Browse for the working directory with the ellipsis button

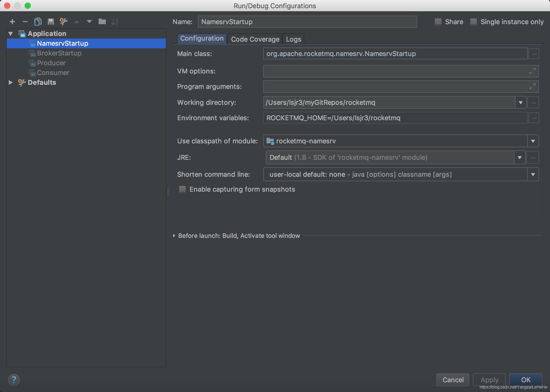coord(534,102)
